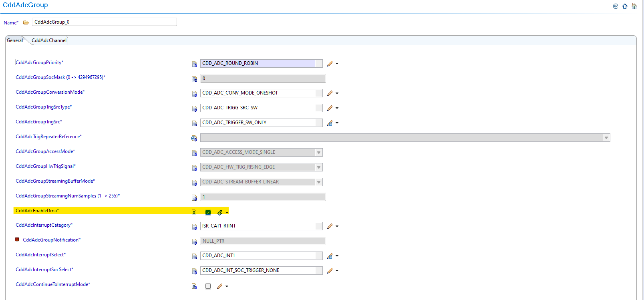
Task: Click the pencil icon for CddAdcInterruptCategory
Action: click(x=330, y=226)
